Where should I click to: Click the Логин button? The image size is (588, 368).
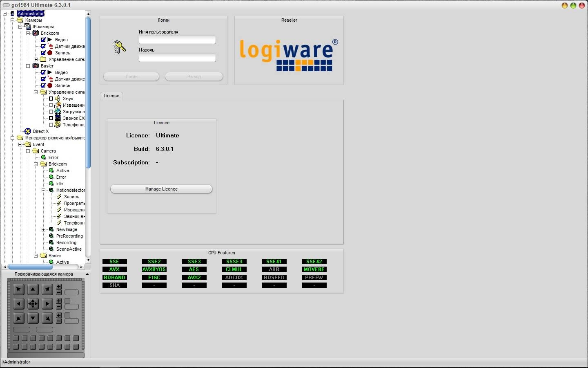(131, 76)
